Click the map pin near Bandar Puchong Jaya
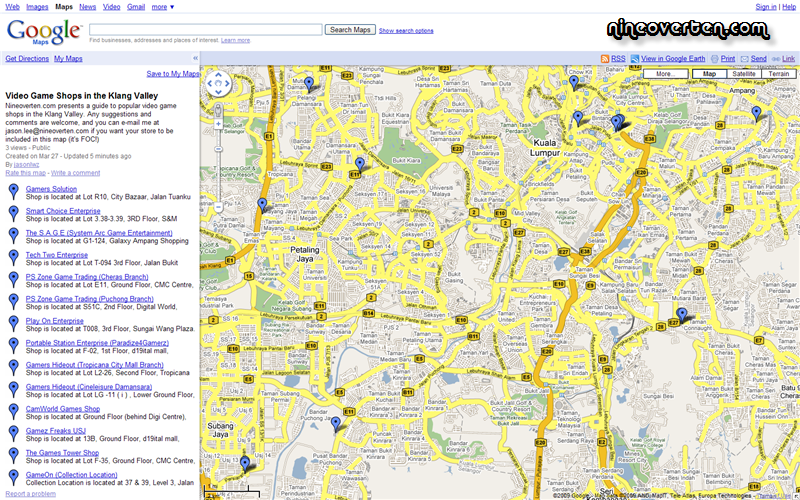 coord(336,424)
